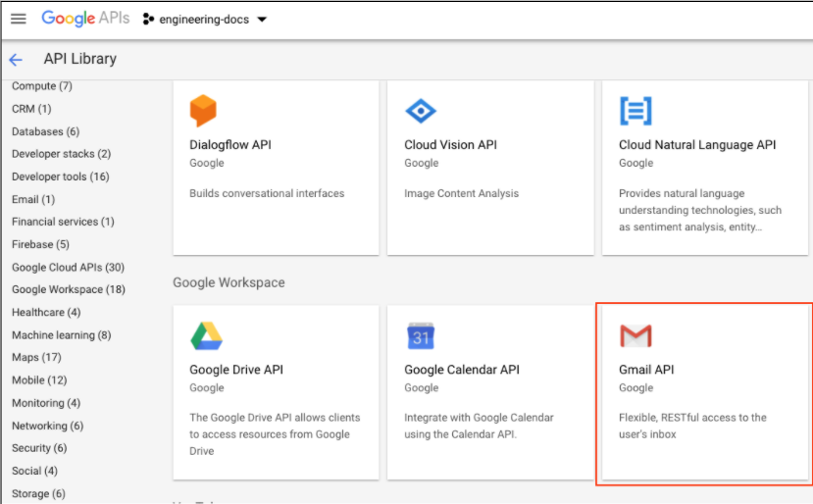The width and height of the screenshot is (813, 504).
Task: Click the Google Workspace section heading
Action: click(x=229, y=282)
